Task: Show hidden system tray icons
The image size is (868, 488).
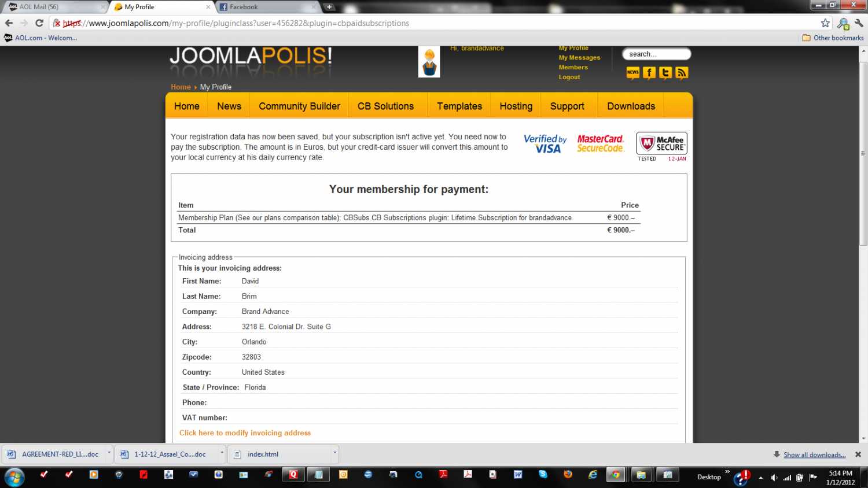Action: pyautogui.click(x=760, y=478)
